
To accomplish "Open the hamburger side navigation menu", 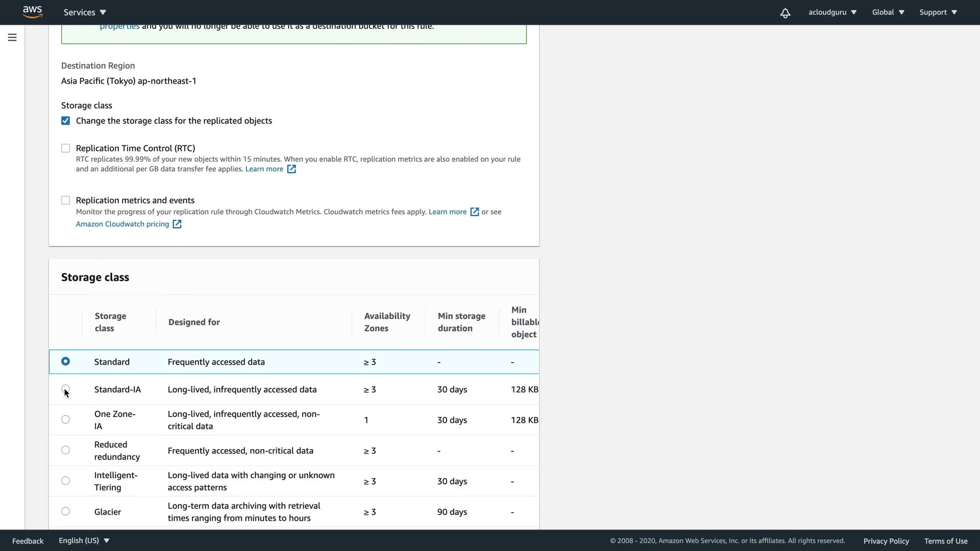I will click(12, 37).
